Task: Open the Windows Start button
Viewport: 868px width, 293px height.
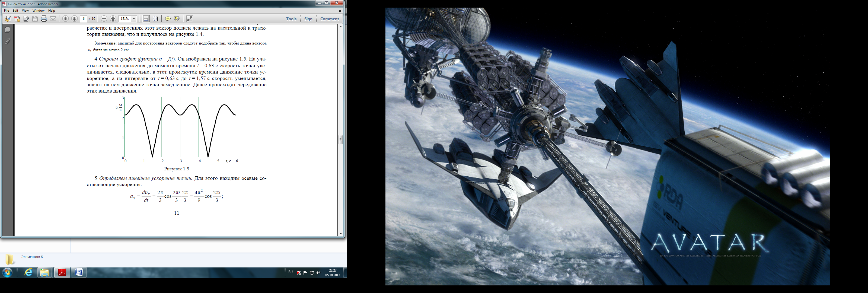Action: click(x=7, y=272)
